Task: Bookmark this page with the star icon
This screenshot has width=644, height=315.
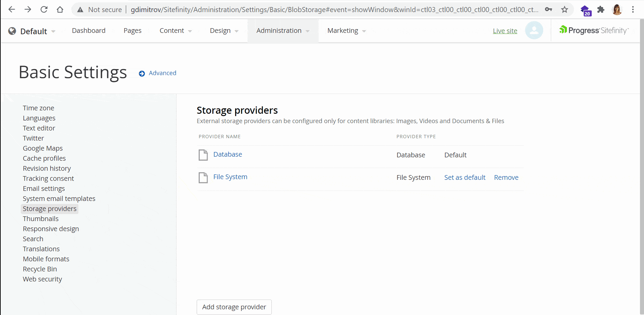Action: (x=565, y=9)
